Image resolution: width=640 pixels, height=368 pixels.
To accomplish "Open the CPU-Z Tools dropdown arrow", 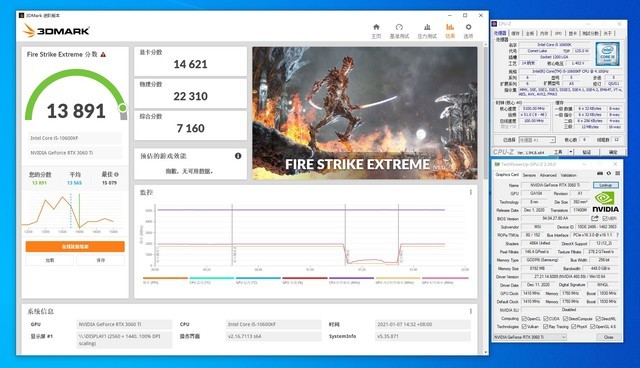I will (571, 152).
